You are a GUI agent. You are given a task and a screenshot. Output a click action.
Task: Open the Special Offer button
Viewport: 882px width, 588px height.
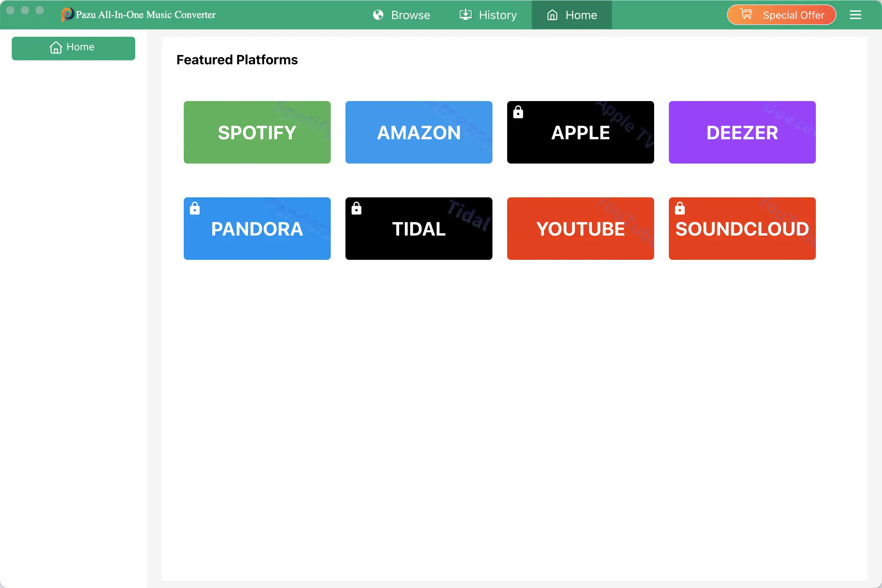(x=782, y=15)
